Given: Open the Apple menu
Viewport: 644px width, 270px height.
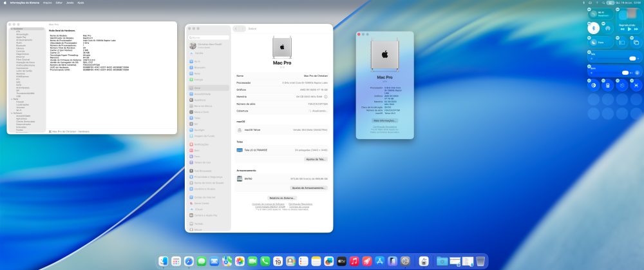Looking at the screenshot, I should (5, 3).
